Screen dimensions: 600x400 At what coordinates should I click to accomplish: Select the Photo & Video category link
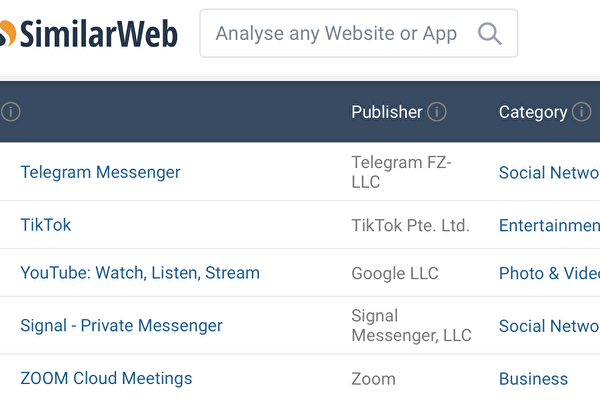[549, 273]
